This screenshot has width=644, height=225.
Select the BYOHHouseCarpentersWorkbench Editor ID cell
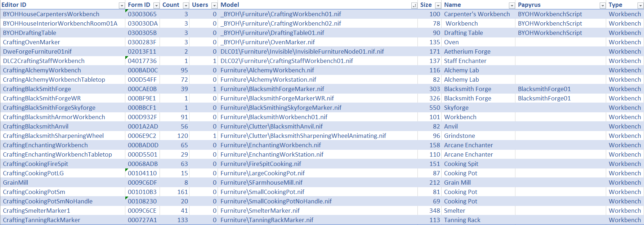51,14
